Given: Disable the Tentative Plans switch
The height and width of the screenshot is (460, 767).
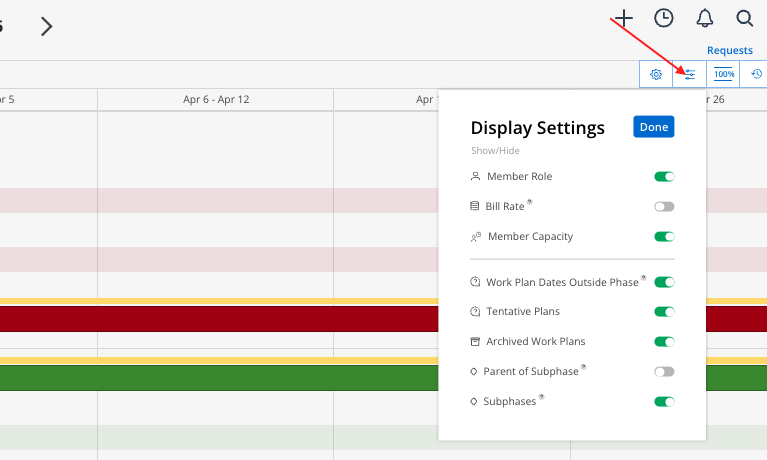Looking at the screenshot, I should 664,312.
